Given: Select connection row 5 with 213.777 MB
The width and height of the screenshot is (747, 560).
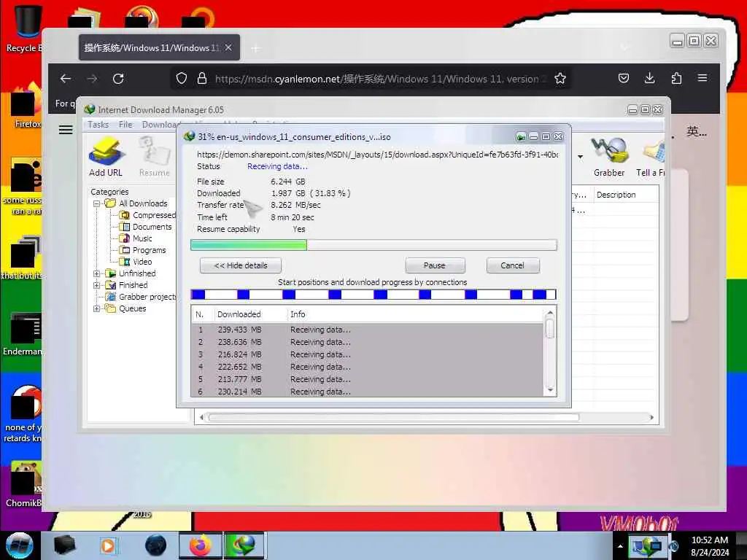Looking at the screenshot, I should pos(367,379).
